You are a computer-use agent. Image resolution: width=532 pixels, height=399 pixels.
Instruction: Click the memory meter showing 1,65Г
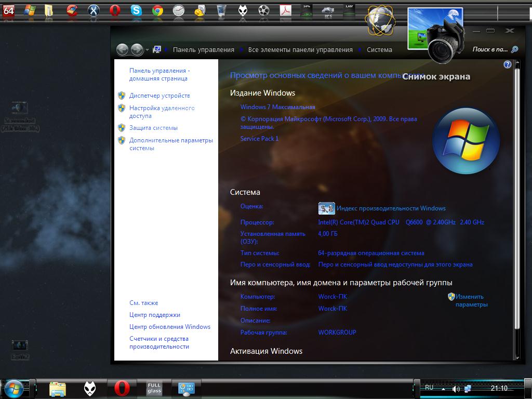349,11
